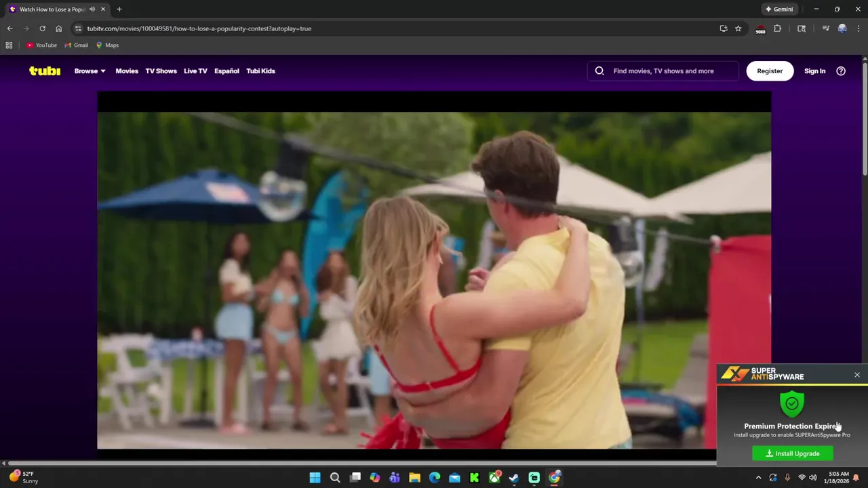
Task: Open the weather widget showing 52°F Sunny
Action: (x=23, y=477)
